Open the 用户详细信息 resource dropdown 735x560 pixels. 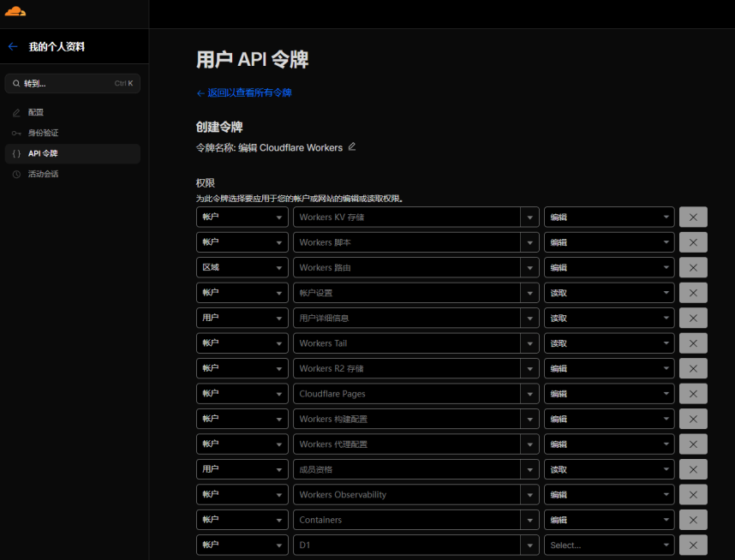click(415, 319)
